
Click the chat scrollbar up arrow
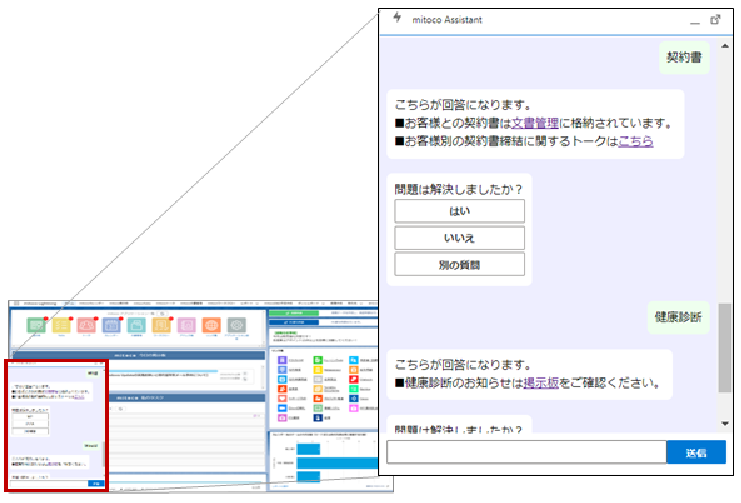coord(724,46)
